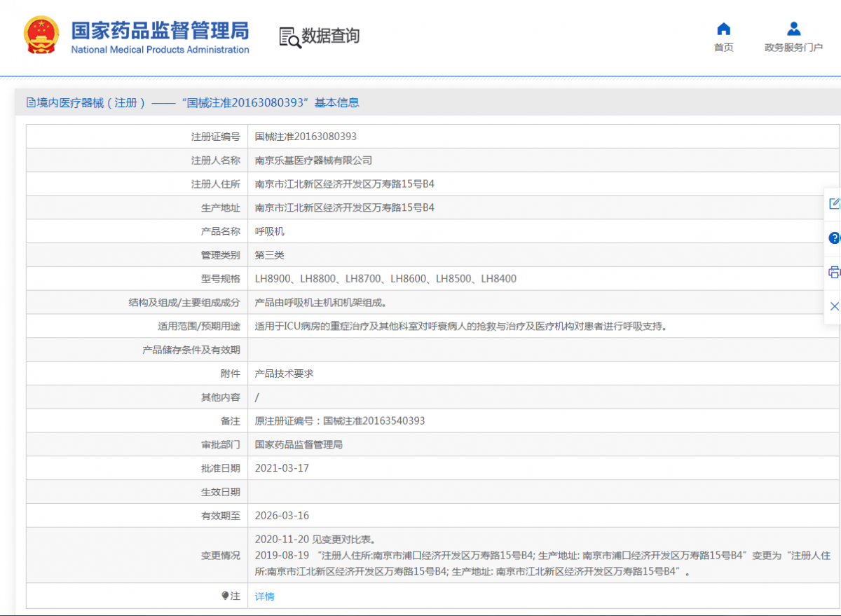Viewport: 841px width, 616px height.
Task: Click 原注册证编号 remark text
Action: click(340, 421)
